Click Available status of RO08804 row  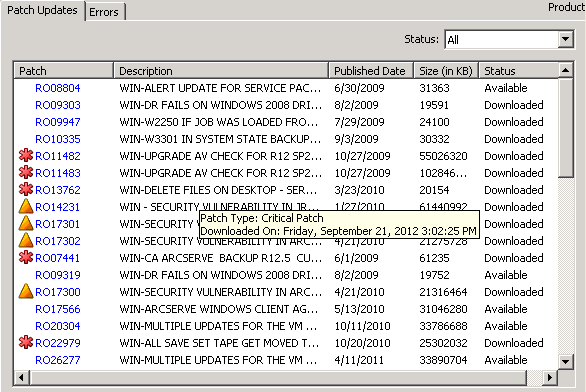click(x=506, y=88)
